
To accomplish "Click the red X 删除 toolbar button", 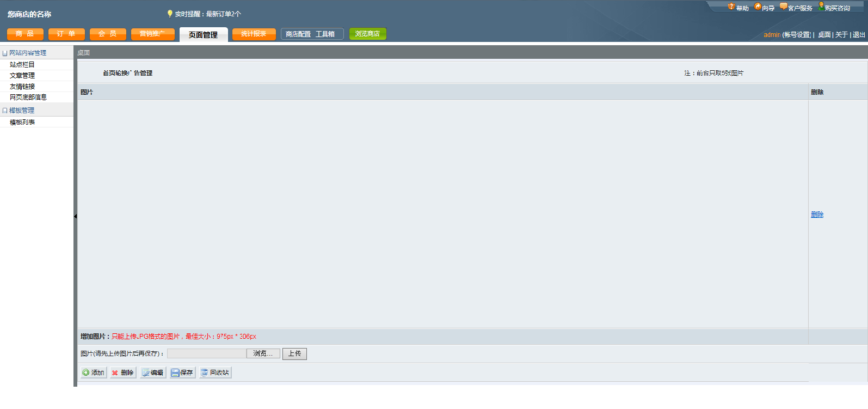I will point(123,373).
